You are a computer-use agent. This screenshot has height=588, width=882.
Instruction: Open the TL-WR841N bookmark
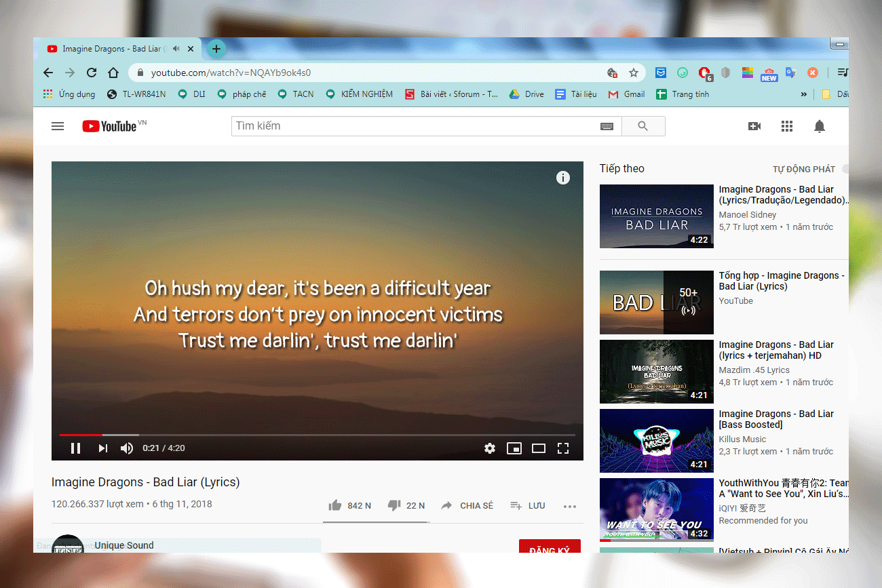point(136,94)
